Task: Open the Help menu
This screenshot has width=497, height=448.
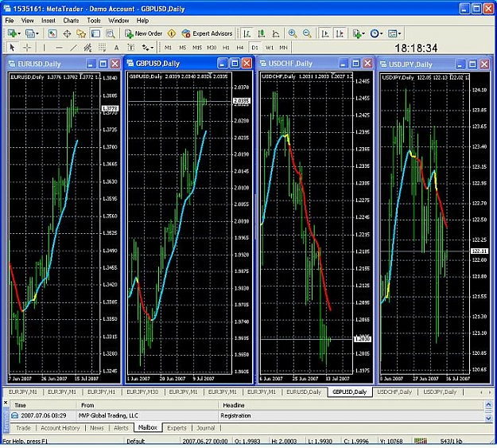Action: coord(142,21)
